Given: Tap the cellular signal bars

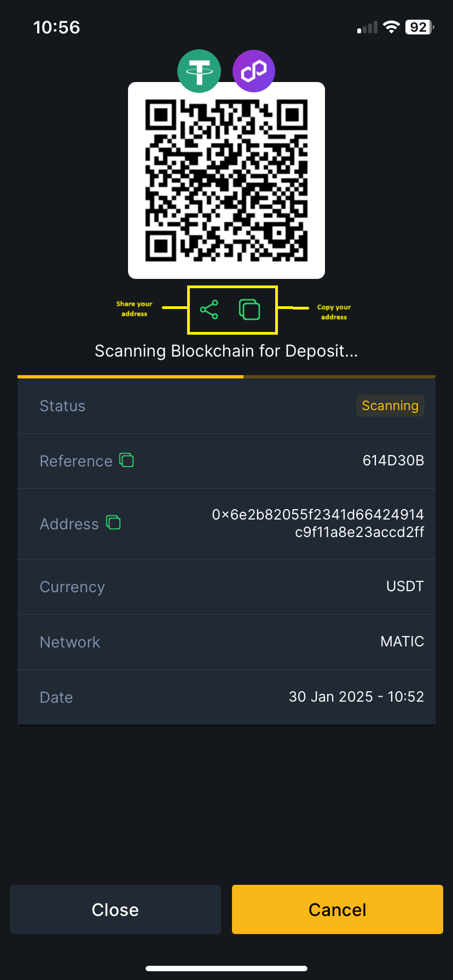Looking at the screenshot, I should [x=368, y=28].
